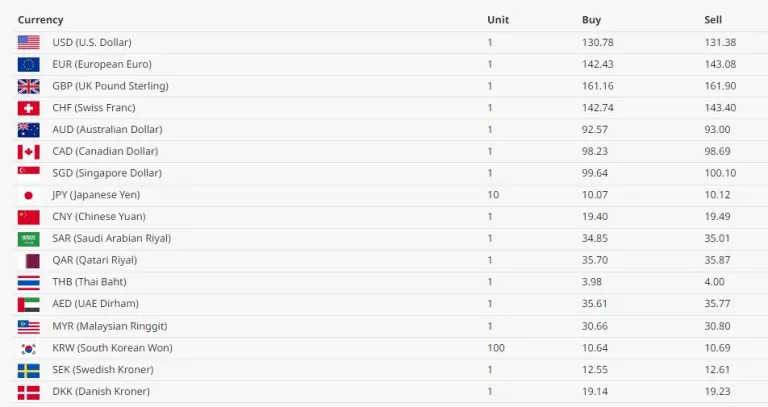
Task: Select USD (U.S. Dollar) currency name
Action: coord(92,42)
